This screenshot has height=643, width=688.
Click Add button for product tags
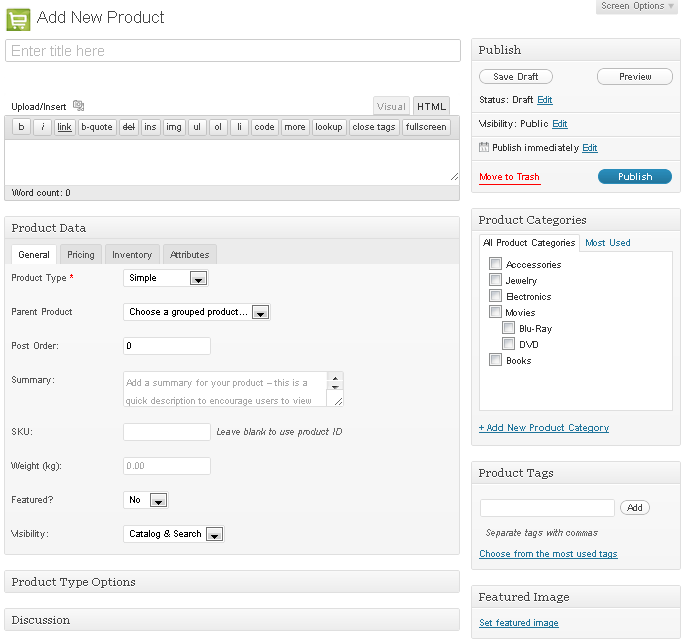click(x=634, y=508)
